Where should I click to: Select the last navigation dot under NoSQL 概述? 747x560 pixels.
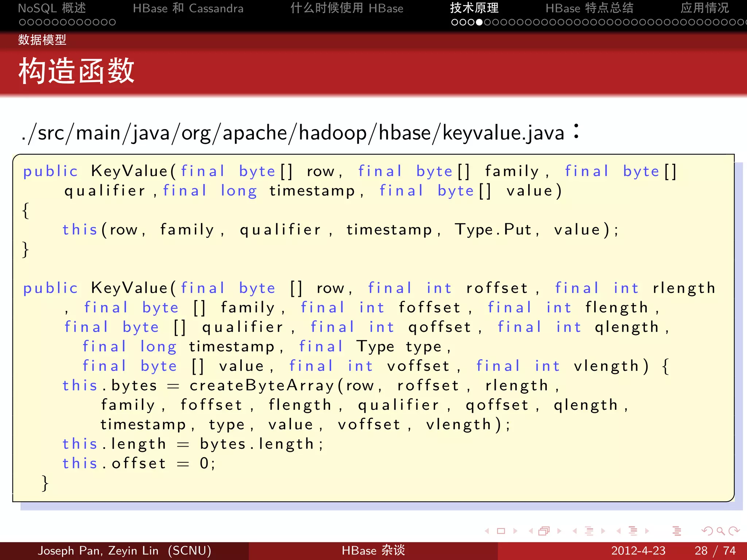[112, 22]
